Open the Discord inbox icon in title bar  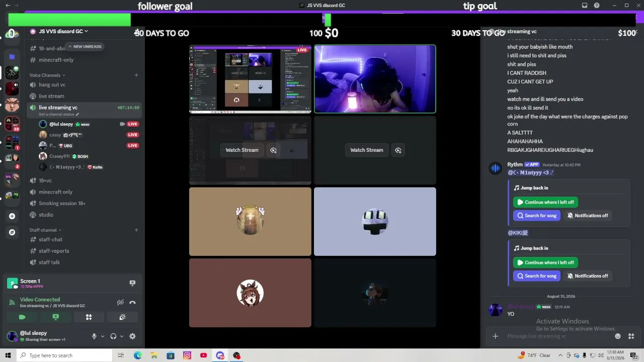click(585, 6)
